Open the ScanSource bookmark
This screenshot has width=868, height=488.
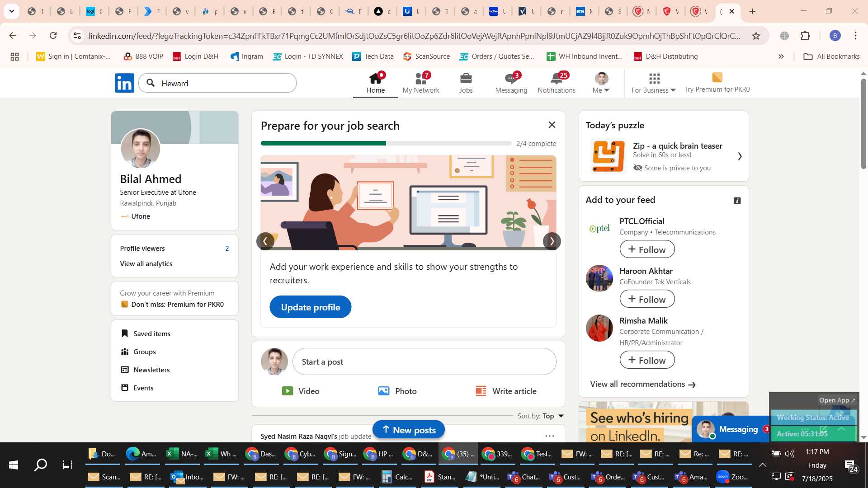426,56
